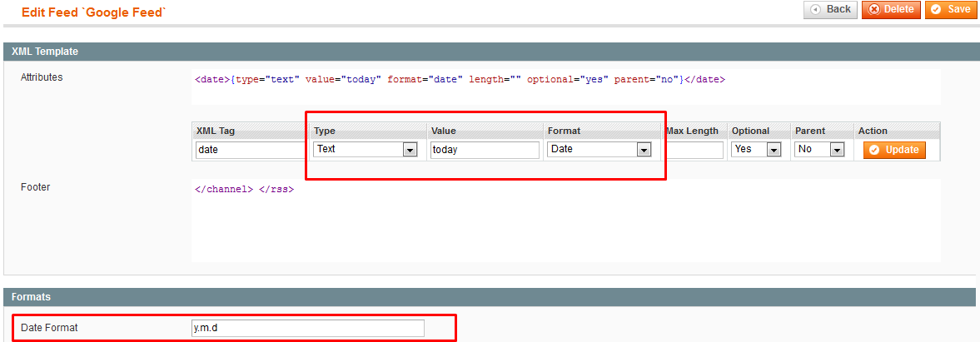Click the arrow icon on Back button
The image size is (980, 342).
click(x=814, y=9)
